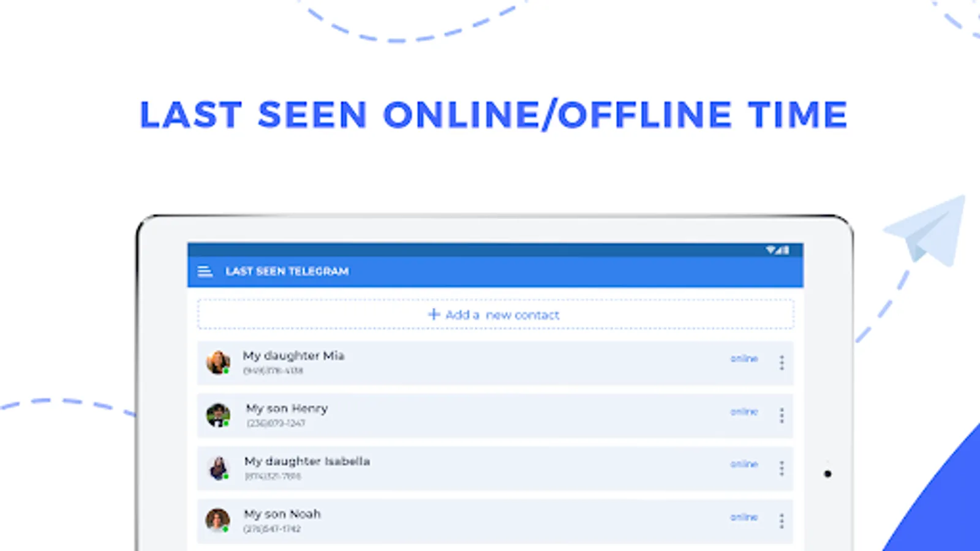980x551 pixels.
Task: Click the online status of My daughter Mia
Action: coord(744,359)
